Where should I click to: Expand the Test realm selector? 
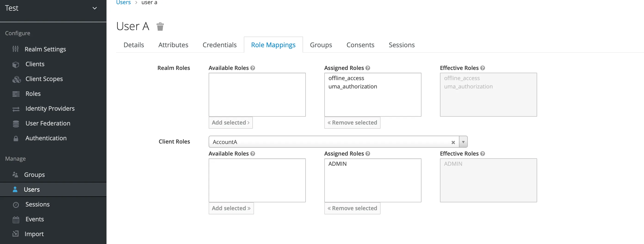95,8
